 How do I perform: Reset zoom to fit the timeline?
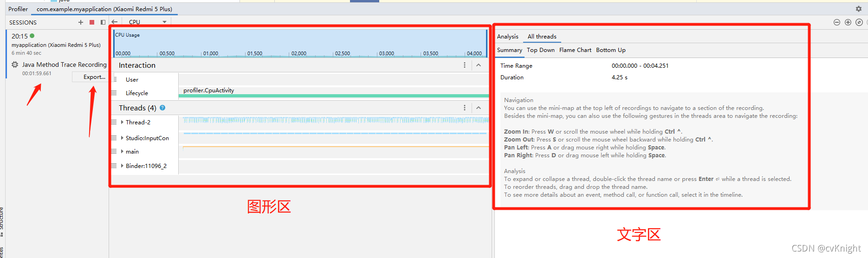pos(859,22)
